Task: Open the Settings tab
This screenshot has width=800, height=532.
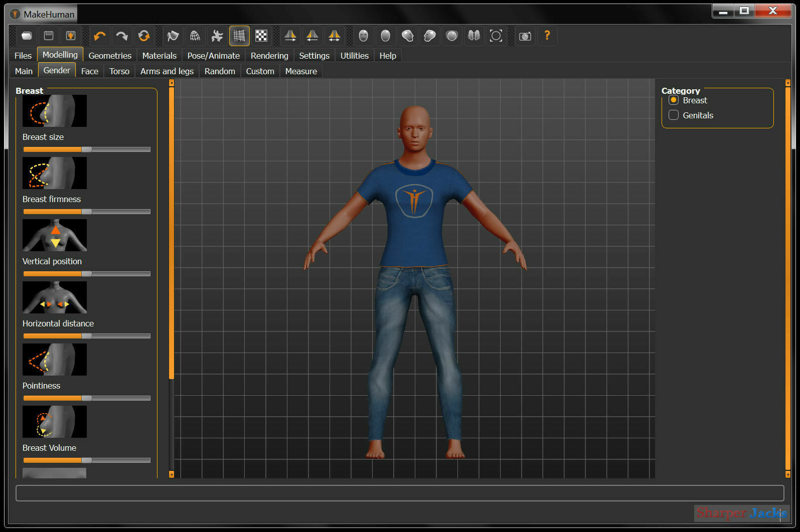Action: click(x=314, y=56)
